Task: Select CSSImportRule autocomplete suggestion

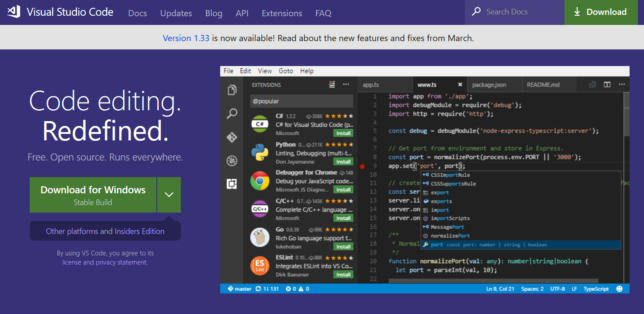Action: [x=520, y=175]
